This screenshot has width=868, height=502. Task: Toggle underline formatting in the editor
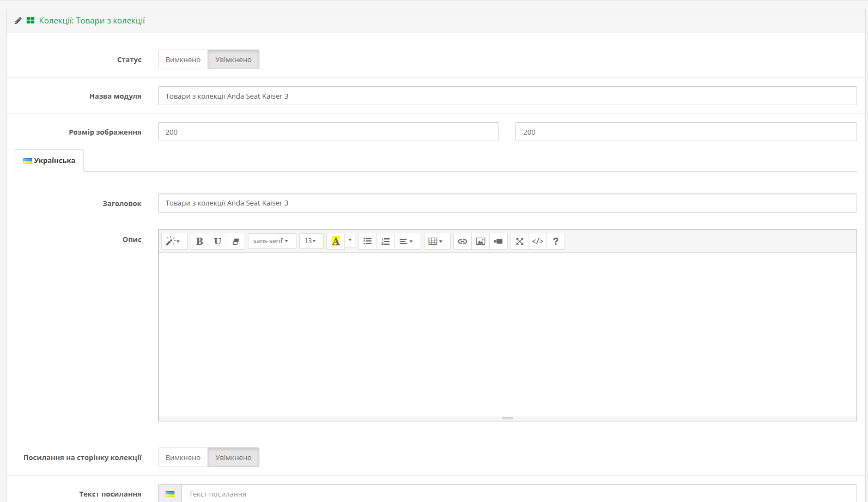tap(218, 241)
